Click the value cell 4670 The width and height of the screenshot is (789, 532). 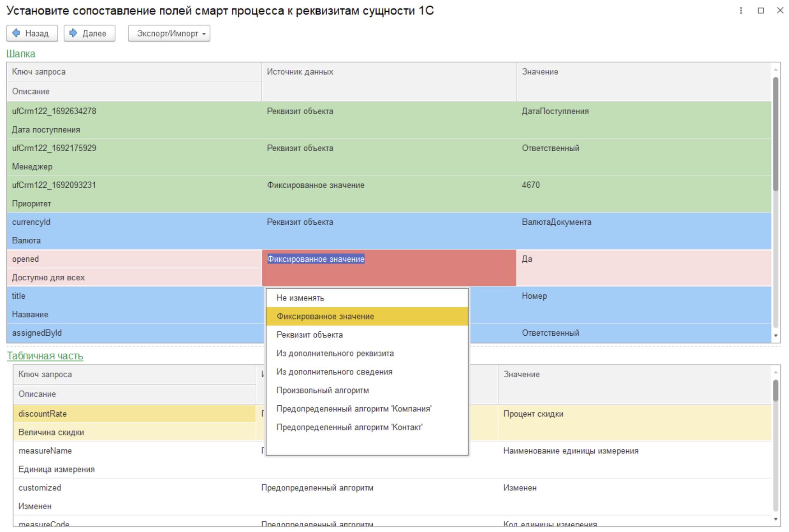[644, 194]
